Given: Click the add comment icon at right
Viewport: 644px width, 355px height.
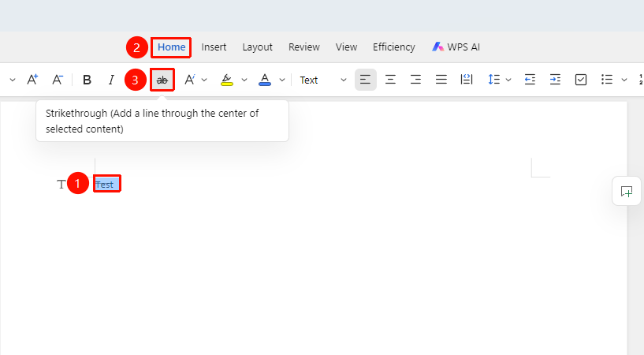Looking at the screenshot, I should (627, 191).
